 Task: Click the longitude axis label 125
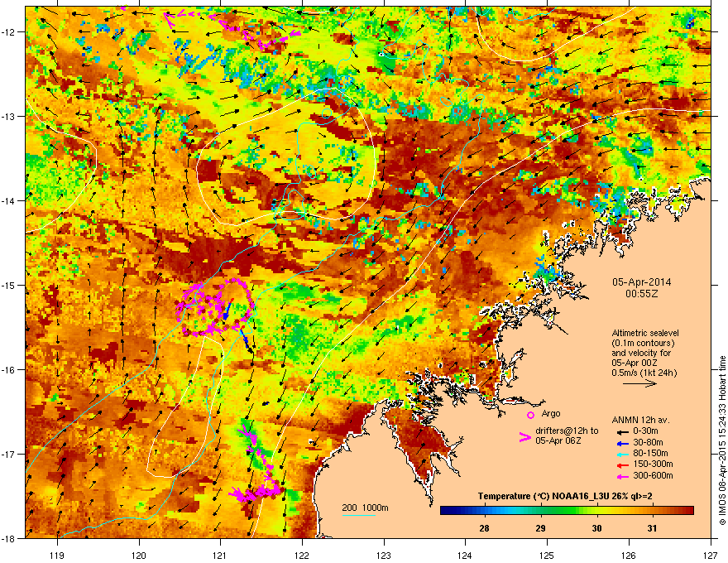547,555
